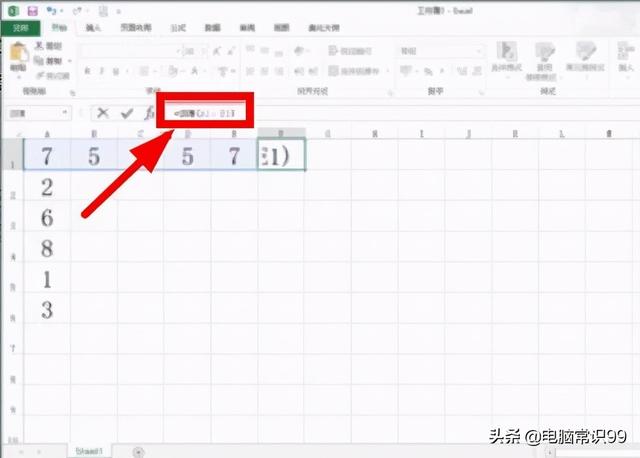Toggle Top Align in alignment group
Screen dimensions: 640x458
click(250, 50)
